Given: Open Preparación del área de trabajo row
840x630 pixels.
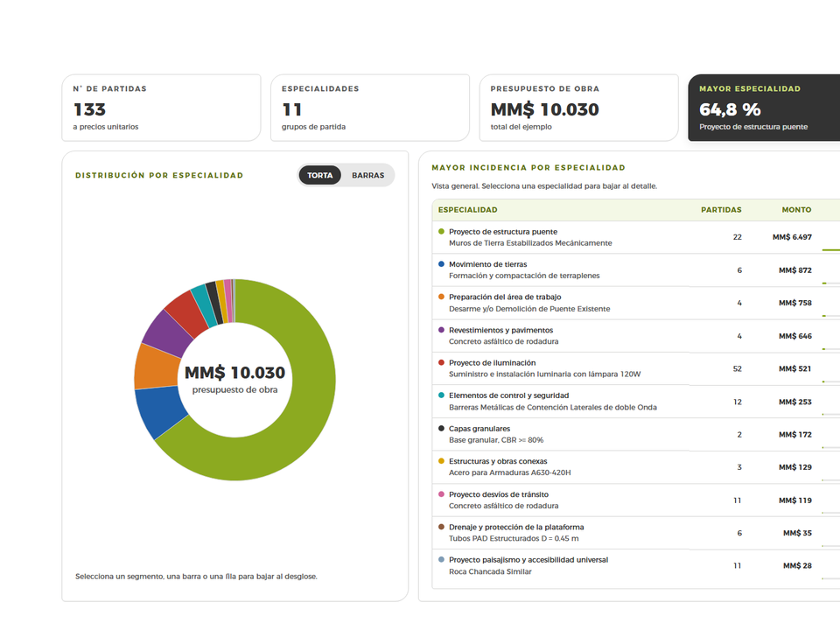Looking at the screenshot, I should 636,303.
